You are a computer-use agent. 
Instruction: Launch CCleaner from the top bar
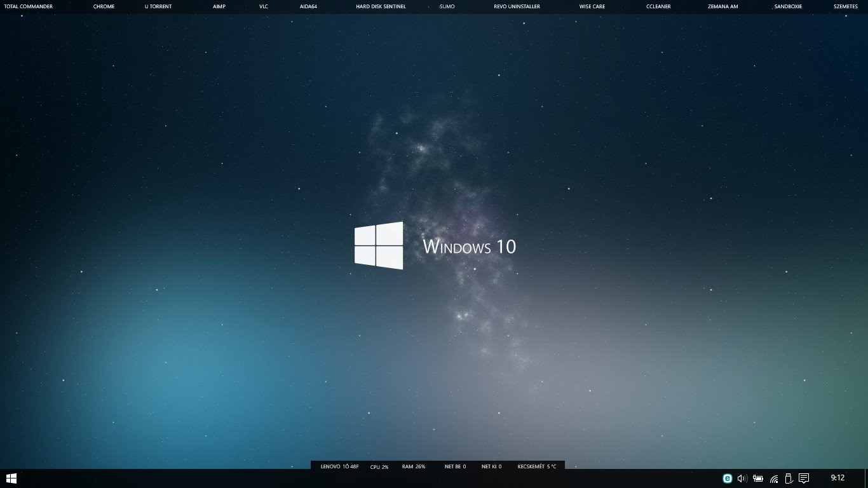[x=658, y=6]
